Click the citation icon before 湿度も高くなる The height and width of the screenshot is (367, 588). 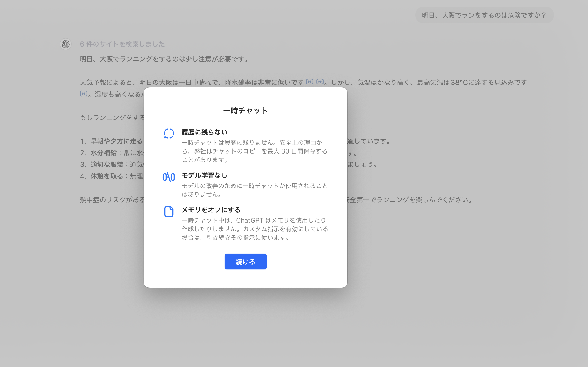84,94
